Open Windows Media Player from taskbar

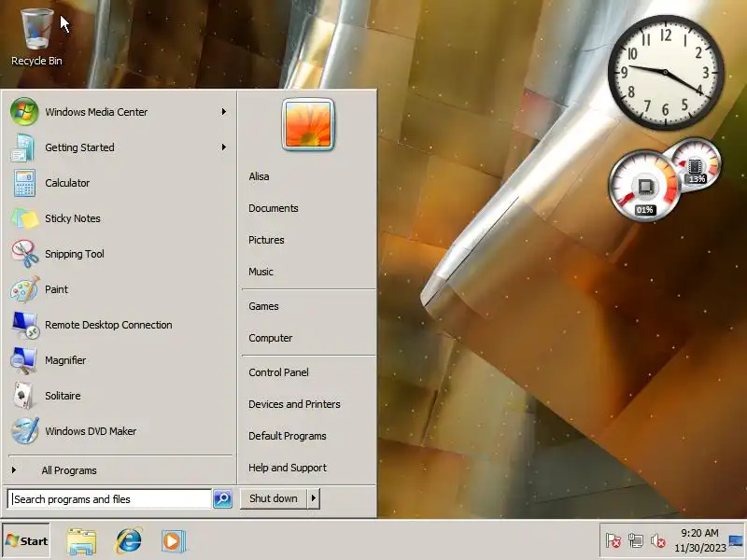coord(173,541)
